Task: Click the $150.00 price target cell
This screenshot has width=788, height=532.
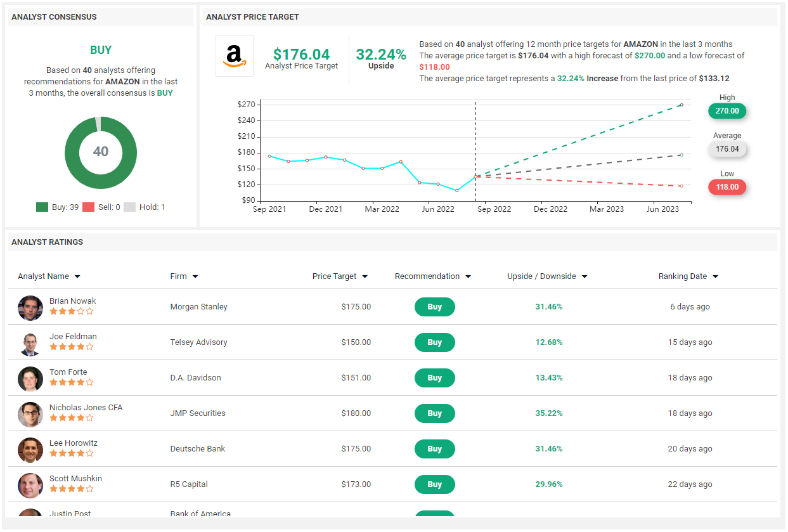Action: coord(356,342)
